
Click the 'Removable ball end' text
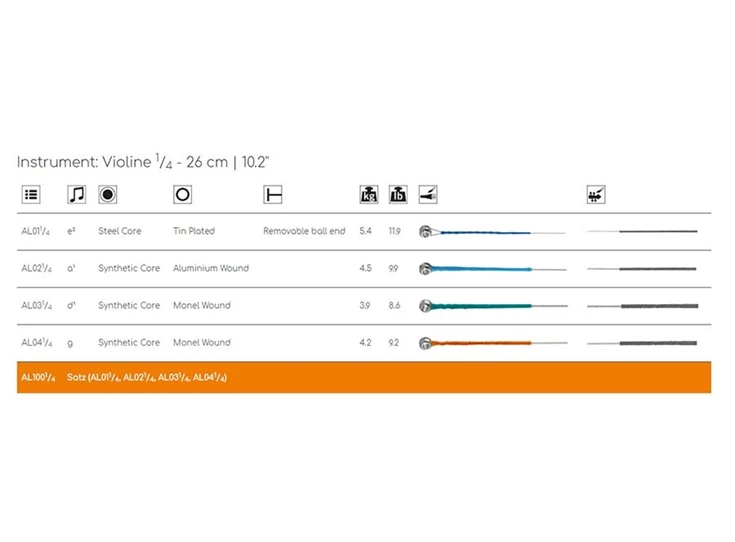[x=304, y=232]
